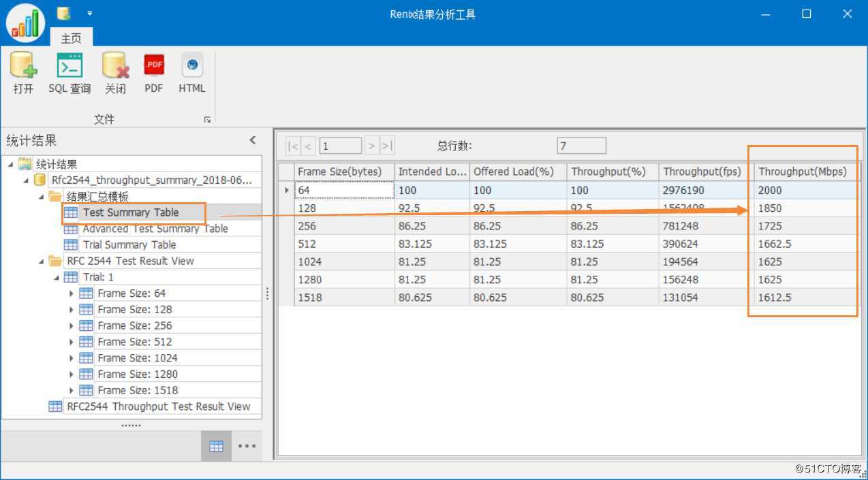Open navigation pane overflow options (three dots)
Viewport: 868px width, 480px height.
point(247,446)
